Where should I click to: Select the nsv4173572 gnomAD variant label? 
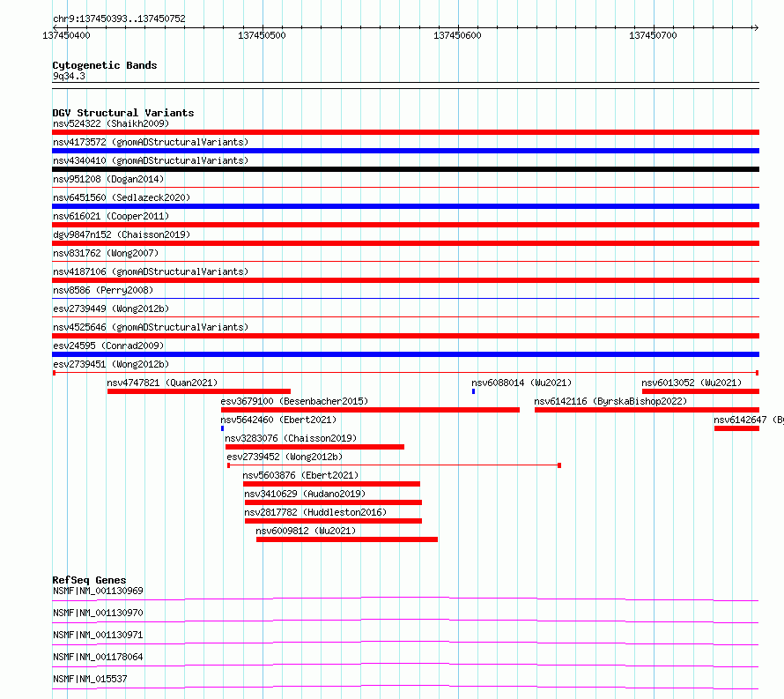tap(151, 142)
